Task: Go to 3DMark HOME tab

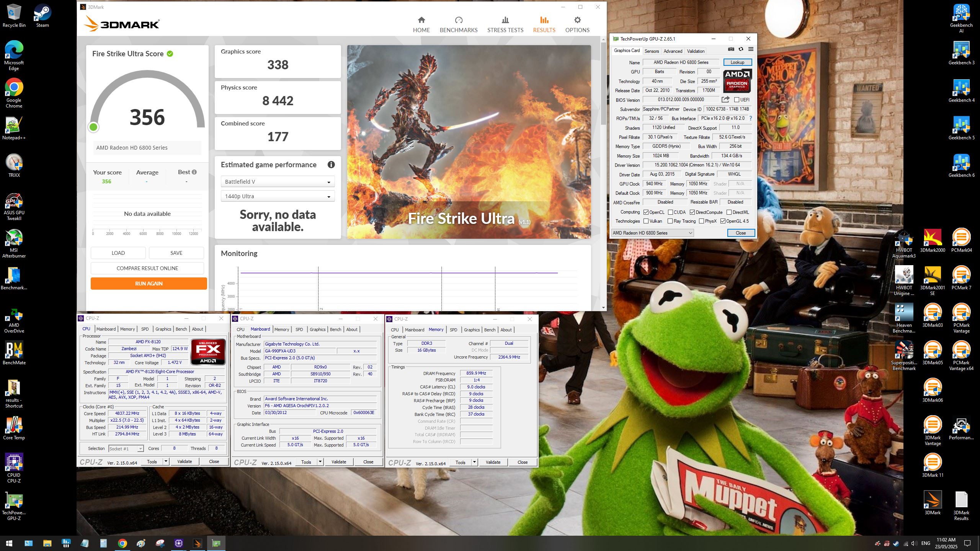Action: click(x=421, y=24)
